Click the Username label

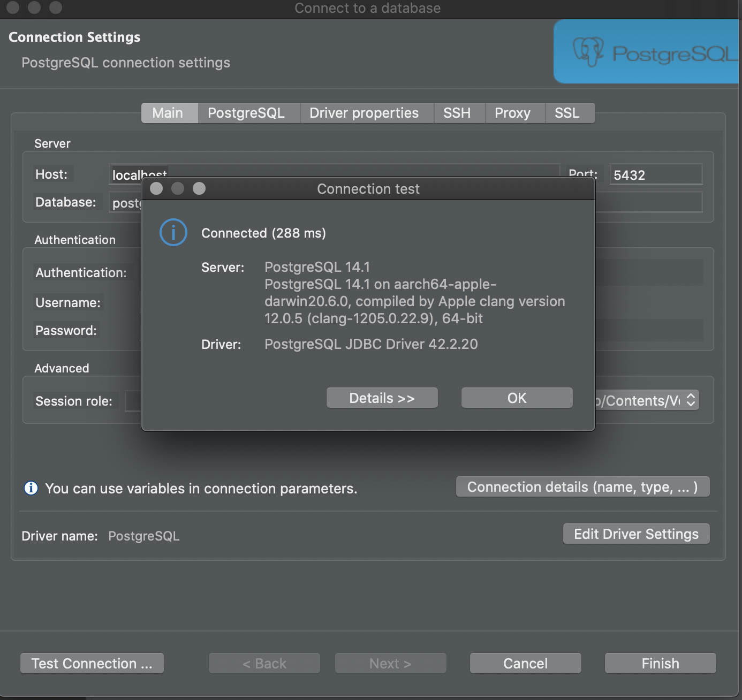pos(68,302)
